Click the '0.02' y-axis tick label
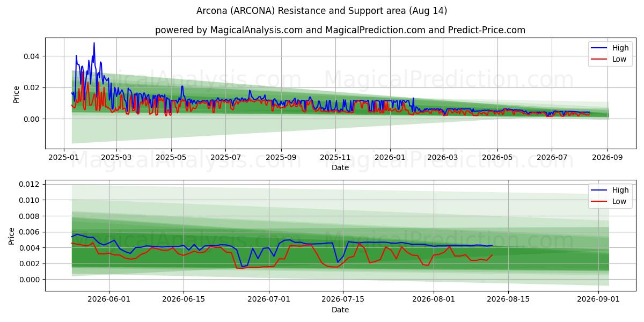The image size is (644, 322). tap(32, 87)
